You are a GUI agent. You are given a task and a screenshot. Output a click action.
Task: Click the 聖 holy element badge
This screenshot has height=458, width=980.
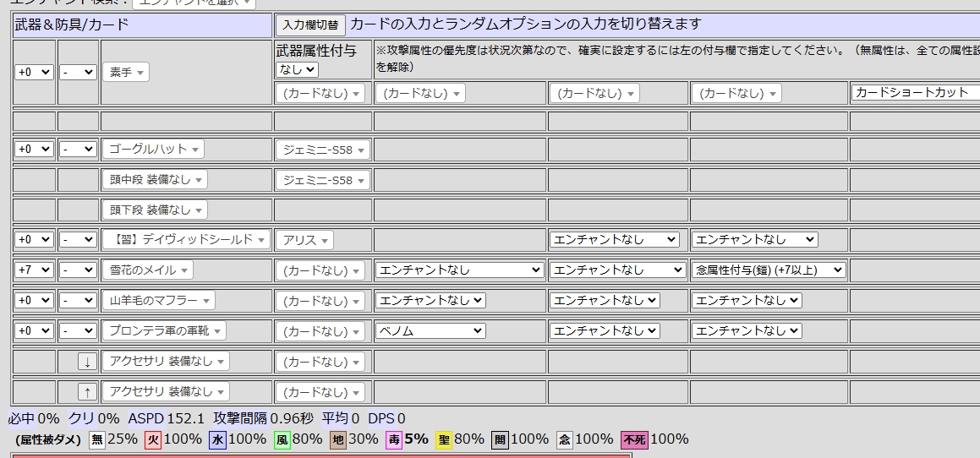tap(444, 440)
